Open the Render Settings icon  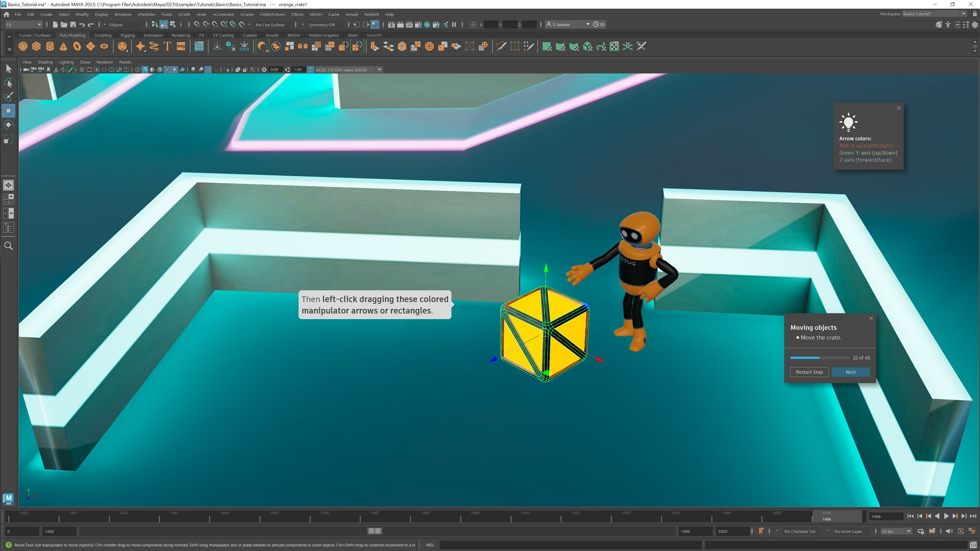point(418,24)
